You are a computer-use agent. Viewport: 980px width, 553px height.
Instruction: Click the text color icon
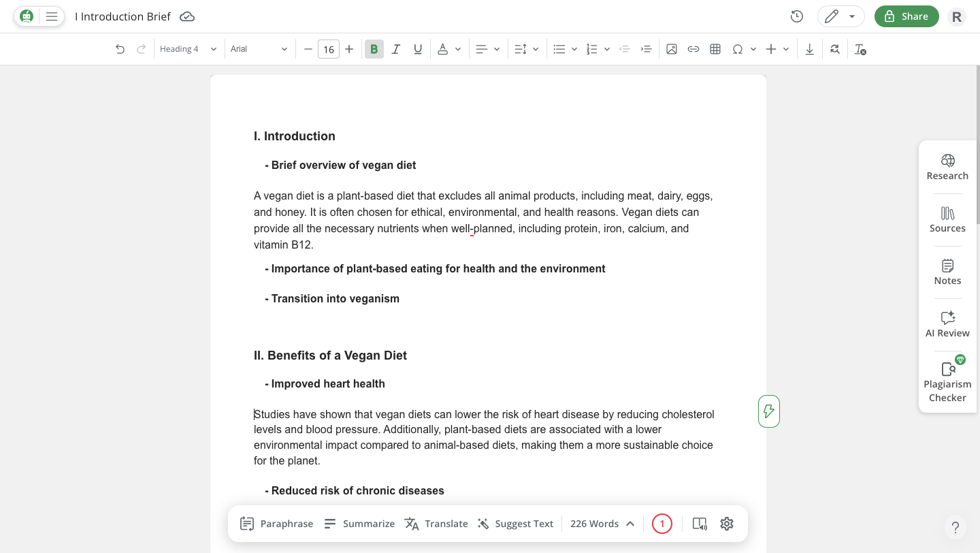coord(443,49)
